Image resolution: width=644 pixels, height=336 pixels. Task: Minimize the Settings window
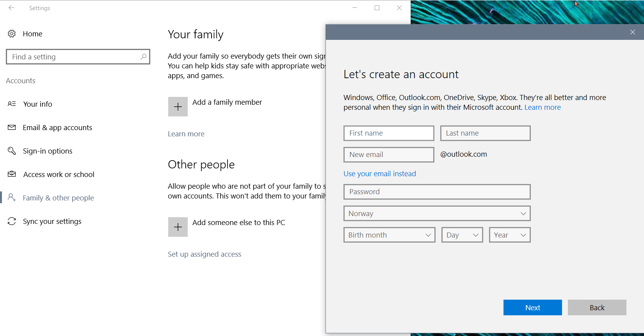tap(355, 8)
